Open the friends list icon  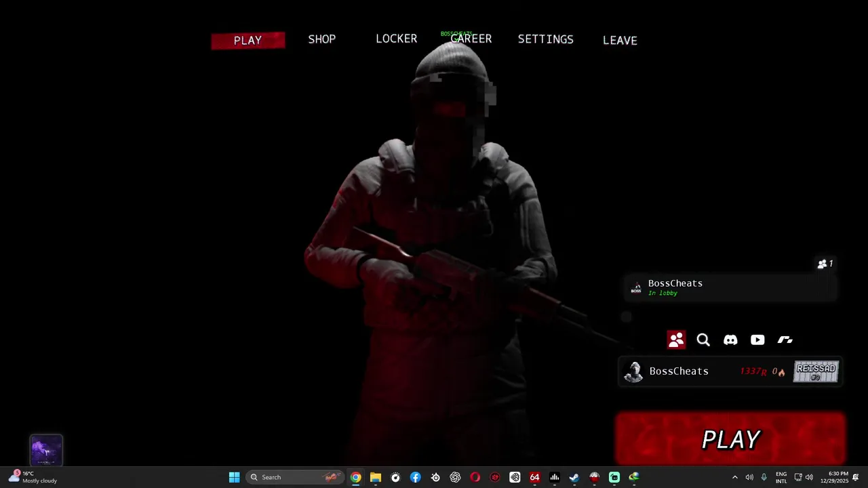(x=676, y=340)
